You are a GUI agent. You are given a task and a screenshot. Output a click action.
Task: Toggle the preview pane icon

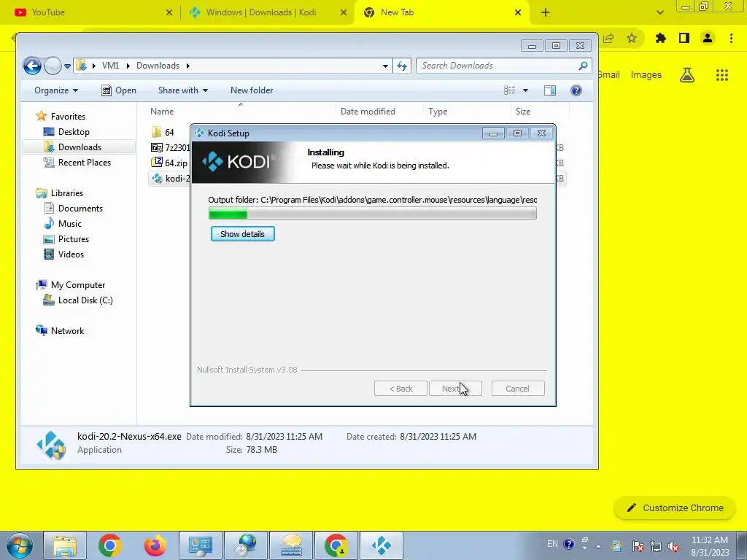click(550, 90)
